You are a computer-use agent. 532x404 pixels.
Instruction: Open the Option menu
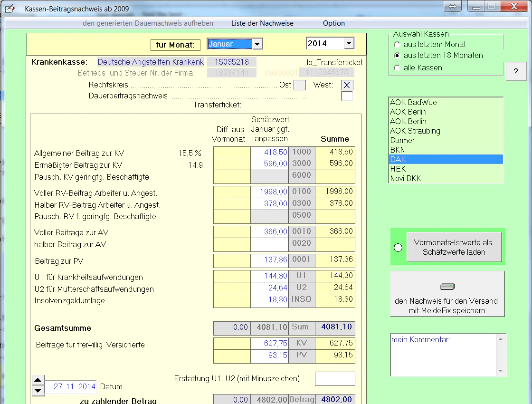pyautogui.click(x=334, y=23)
